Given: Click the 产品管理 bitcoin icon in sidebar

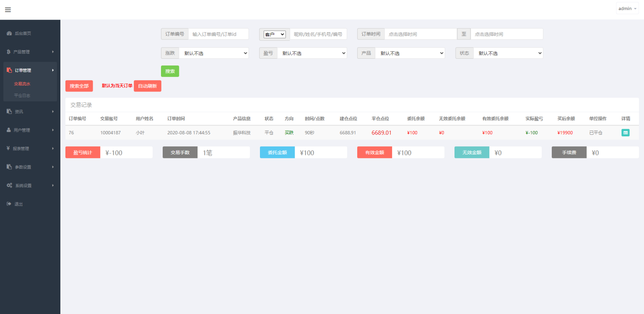Looking at the screenshot, I should click(x=10, y=52).
